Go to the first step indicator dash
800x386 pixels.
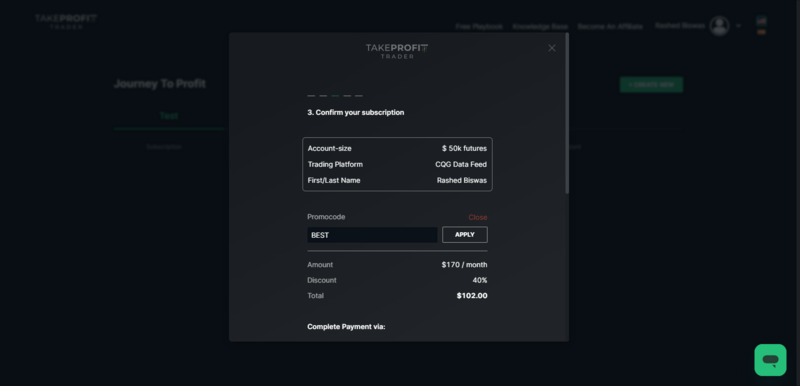311,95
